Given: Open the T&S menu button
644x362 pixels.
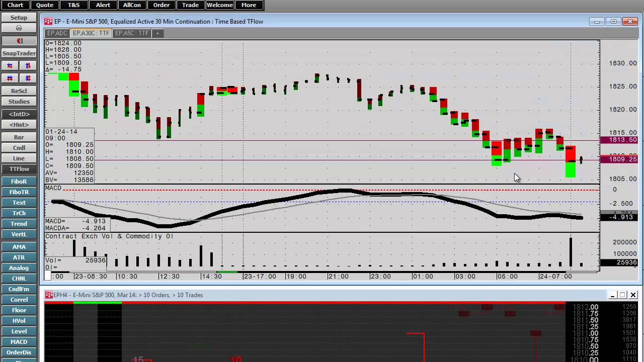Looking at the screenshot, I should pos(73,5).
